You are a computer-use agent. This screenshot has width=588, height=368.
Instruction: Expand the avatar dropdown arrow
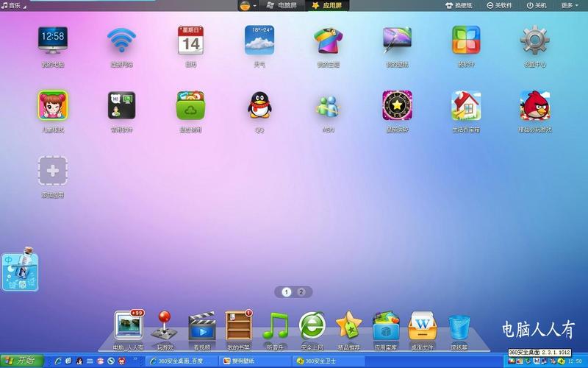coord(254,6)
